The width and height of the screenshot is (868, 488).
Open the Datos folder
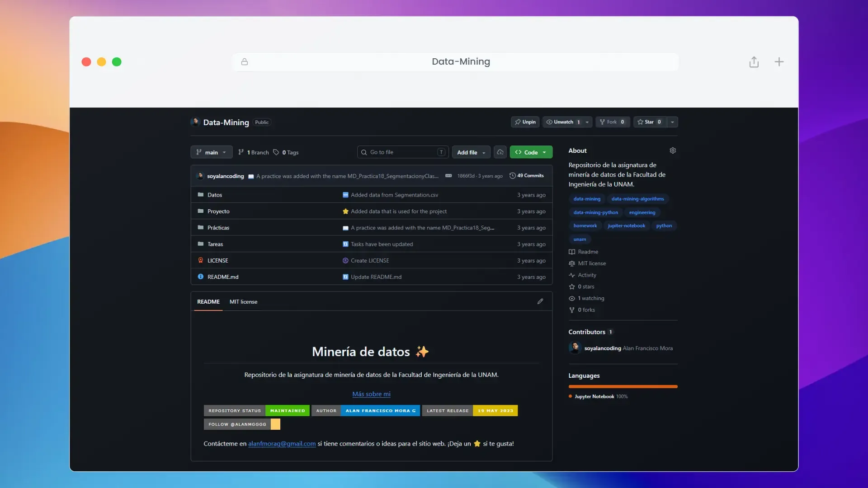[x=215, y=195]
